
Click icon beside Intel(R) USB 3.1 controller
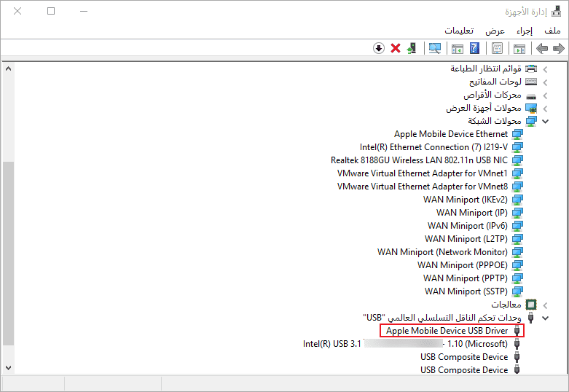[x=517, y=344]
